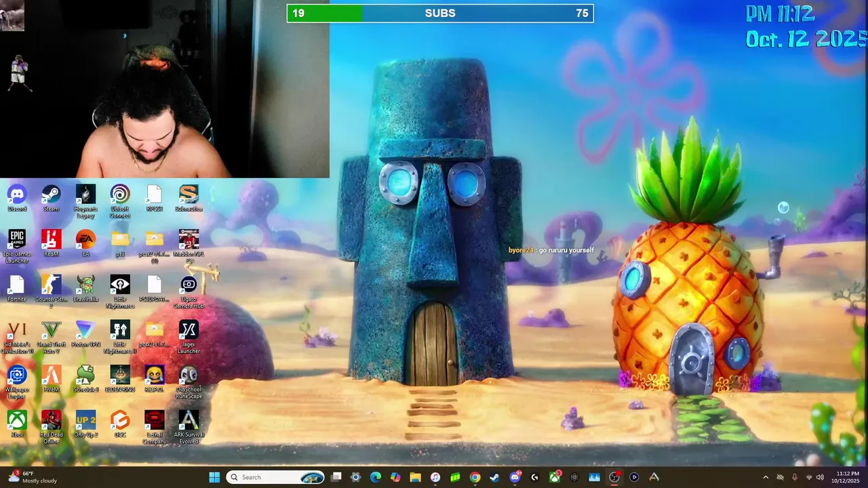The height and width of the screenshot is (488, 868).
Task: Open the Jagex Launcher desktop shortcut
Action: point(189,337)
